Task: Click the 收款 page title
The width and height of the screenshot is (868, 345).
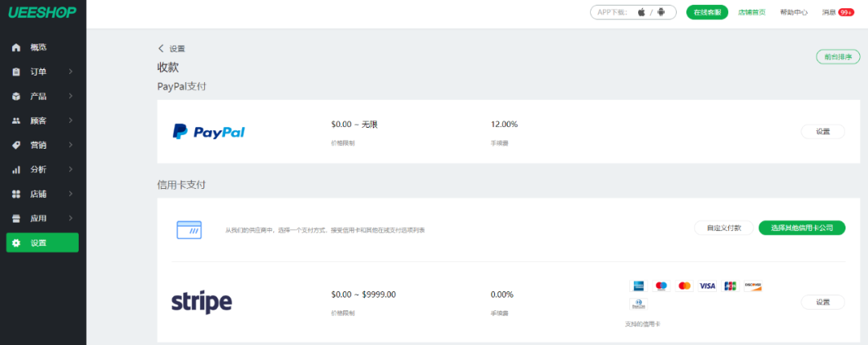Action: [x=168, y=67]
